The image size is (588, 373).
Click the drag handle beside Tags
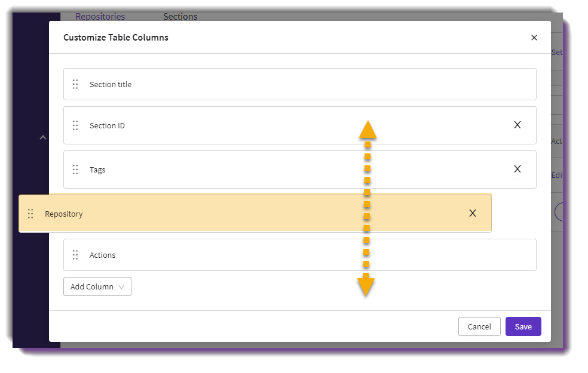pyautogui.click(x=75, y=169)
